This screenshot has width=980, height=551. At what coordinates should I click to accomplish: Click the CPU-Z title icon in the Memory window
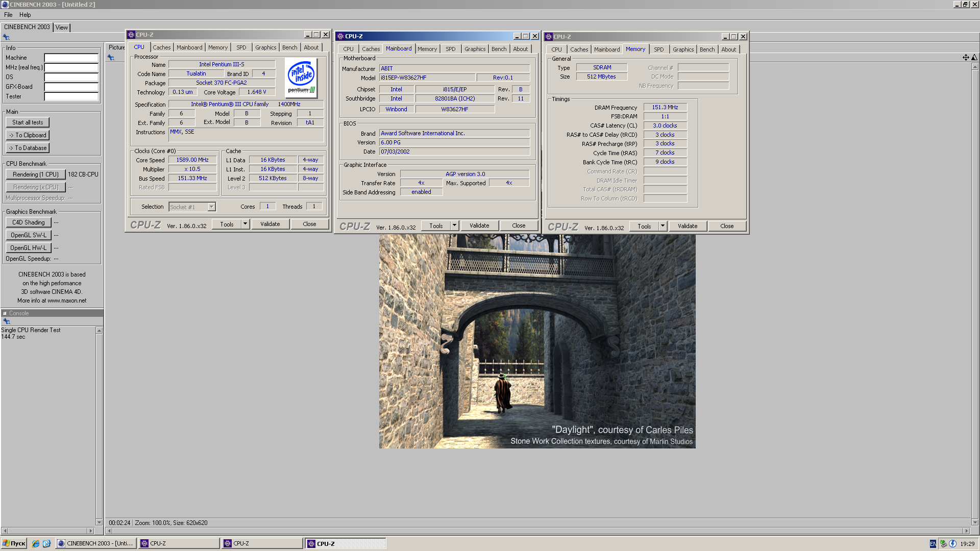click(549, 37)
